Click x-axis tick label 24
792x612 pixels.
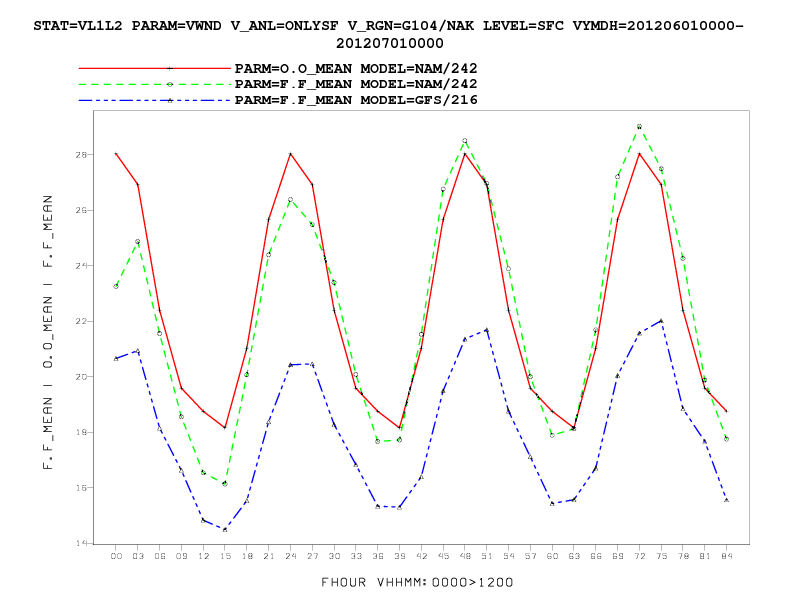(x=290, y=556)
